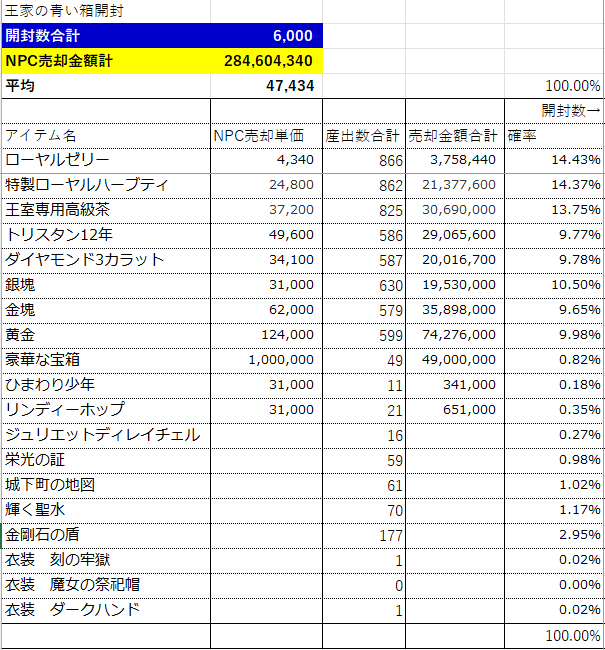Click the トリスタン12年 item cell
This screenshot has height=650, width=605.
coord(105,235)
